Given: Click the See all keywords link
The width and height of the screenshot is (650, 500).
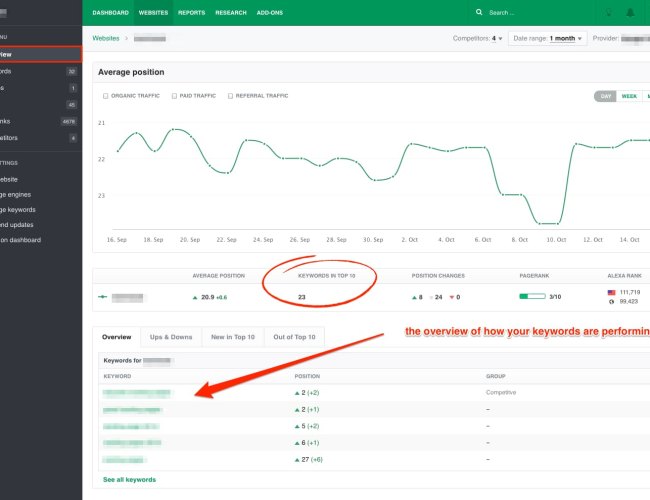Looking at the screenshot, I should [x=129, y=480].
